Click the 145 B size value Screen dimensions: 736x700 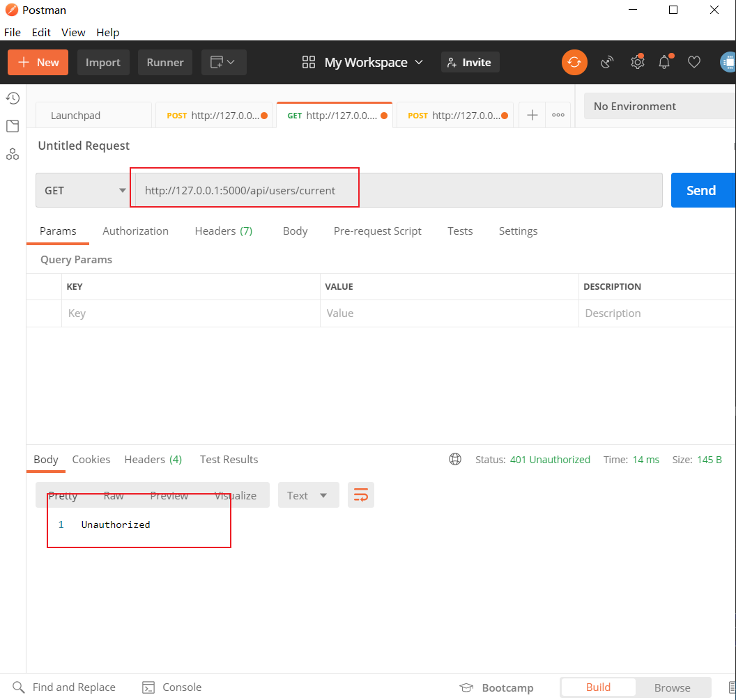(709, 459)
